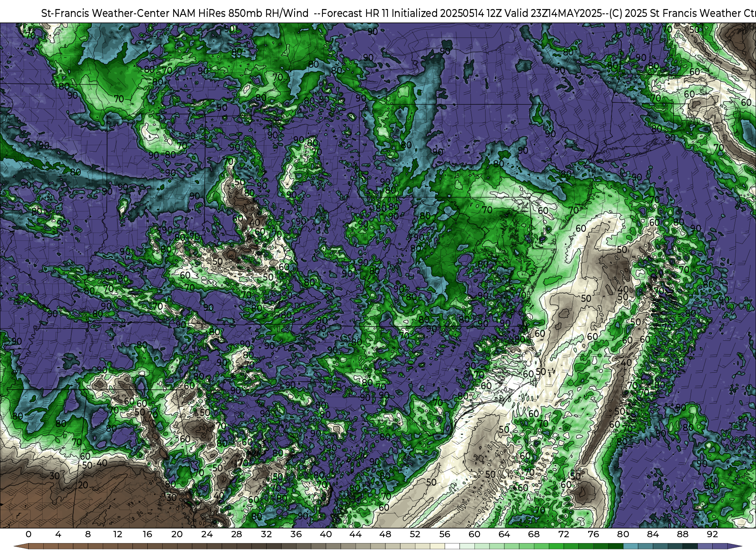Viewport: 756px width, 551px height.
Task: Click the "NAM HiRes 850mb RH/Wind" title text
Action: coord(240,13)
